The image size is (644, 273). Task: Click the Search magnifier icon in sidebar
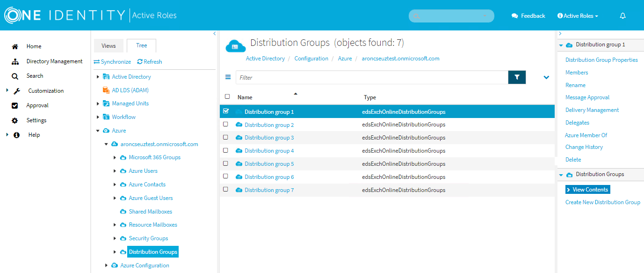pos(15,76)
